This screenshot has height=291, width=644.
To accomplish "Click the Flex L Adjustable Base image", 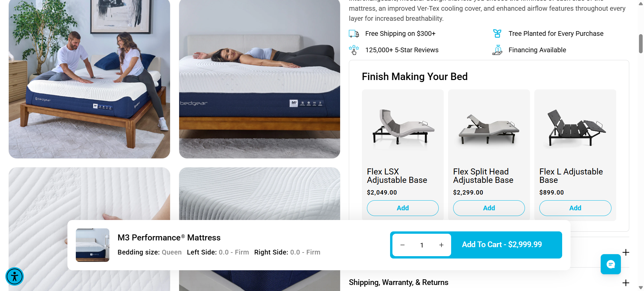I will click(575, 127).
